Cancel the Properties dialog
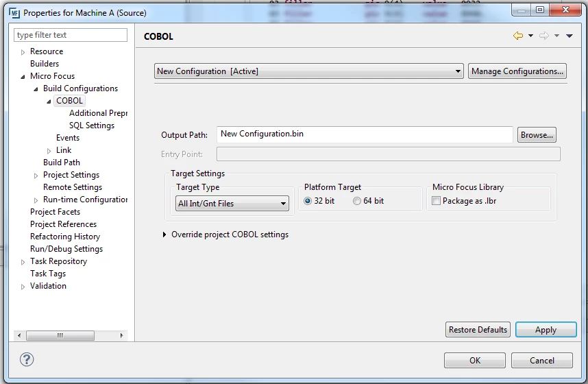 (542, 361)
